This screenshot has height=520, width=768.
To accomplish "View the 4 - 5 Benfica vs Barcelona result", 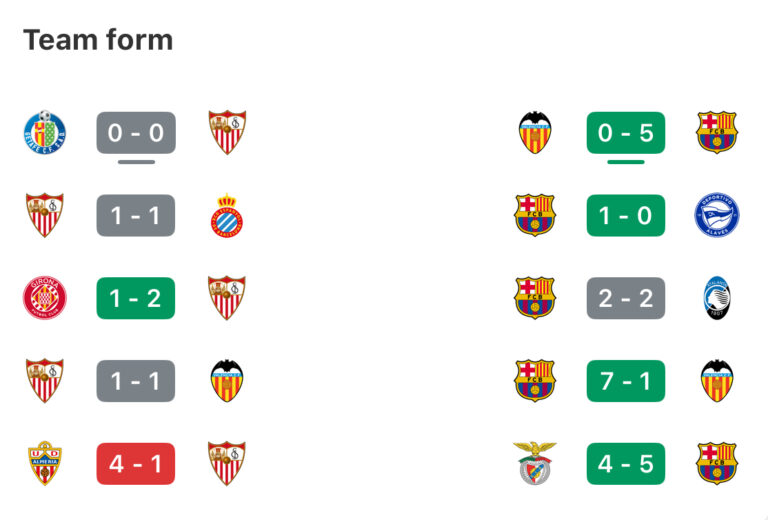I will [x=626, y=463].
